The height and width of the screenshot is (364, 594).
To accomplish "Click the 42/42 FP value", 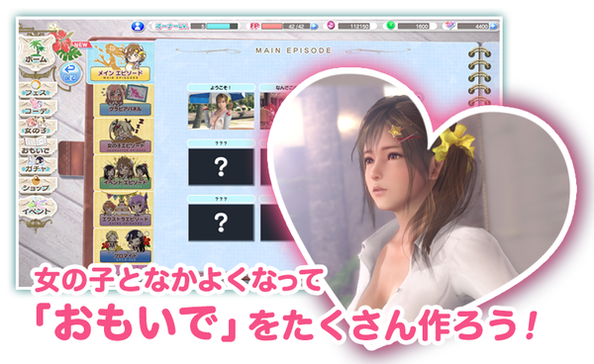I will pos(296,27).
